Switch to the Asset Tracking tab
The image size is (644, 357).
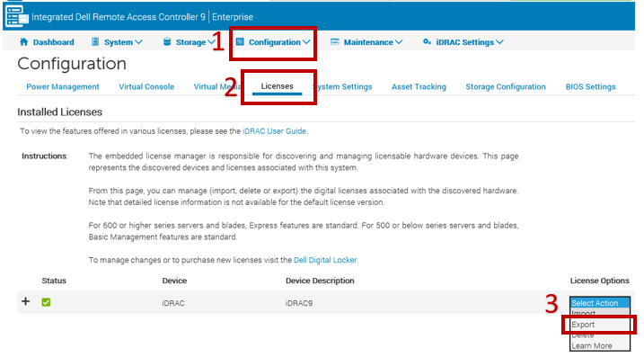coord(419,87)
